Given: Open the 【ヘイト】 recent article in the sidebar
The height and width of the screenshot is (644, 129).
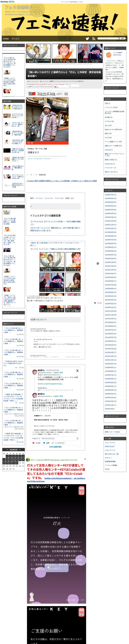Looking at the screenshot, I should (x=18, y=176).
